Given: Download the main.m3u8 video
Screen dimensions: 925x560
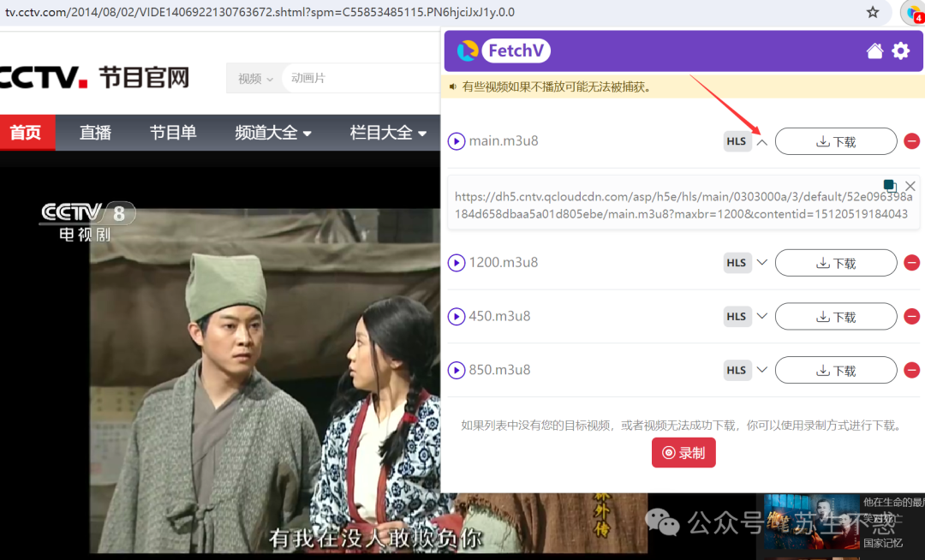Looking at the screenshot, I should point(836,141).
